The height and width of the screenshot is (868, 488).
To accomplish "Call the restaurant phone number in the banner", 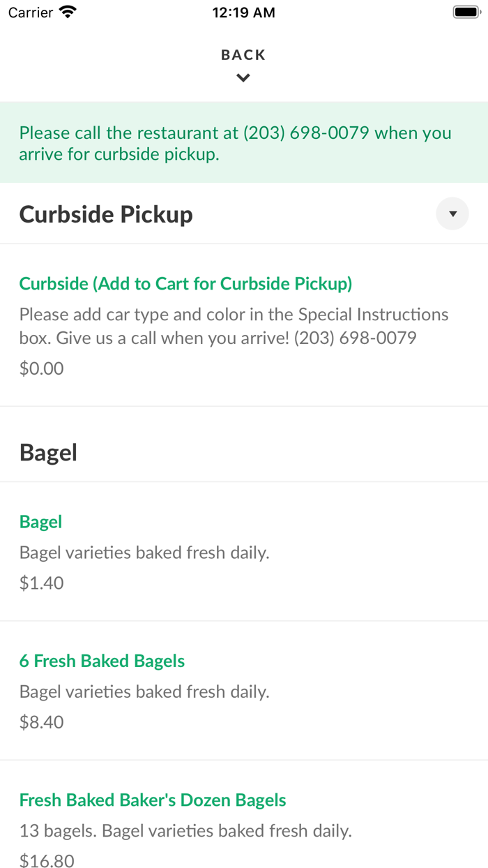I will pos(305,133).
